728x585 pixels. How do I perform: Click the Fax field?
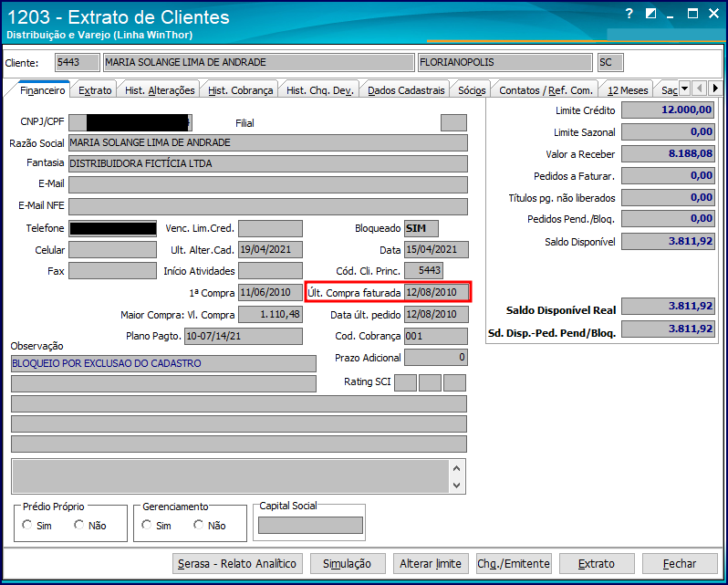(112, 271)
